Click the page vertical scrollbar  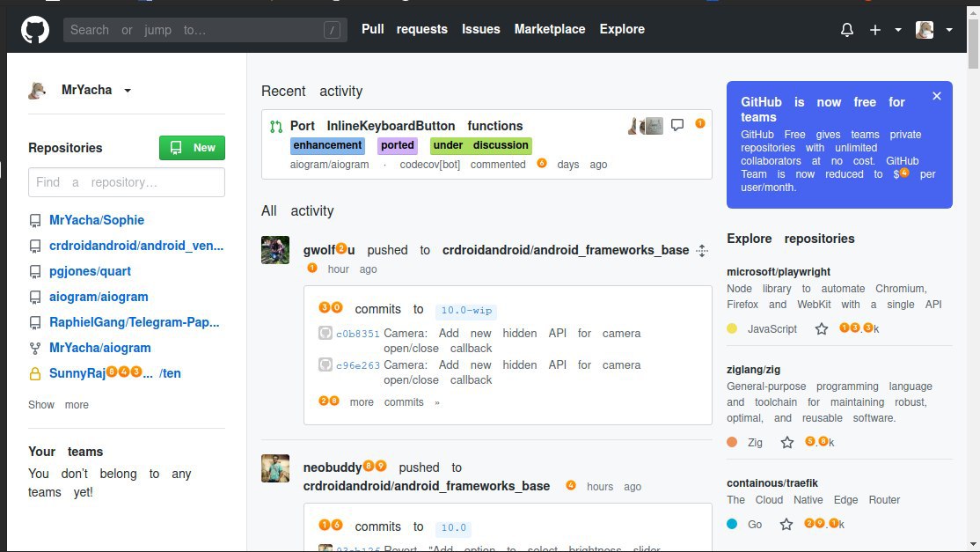click(973, 44)
